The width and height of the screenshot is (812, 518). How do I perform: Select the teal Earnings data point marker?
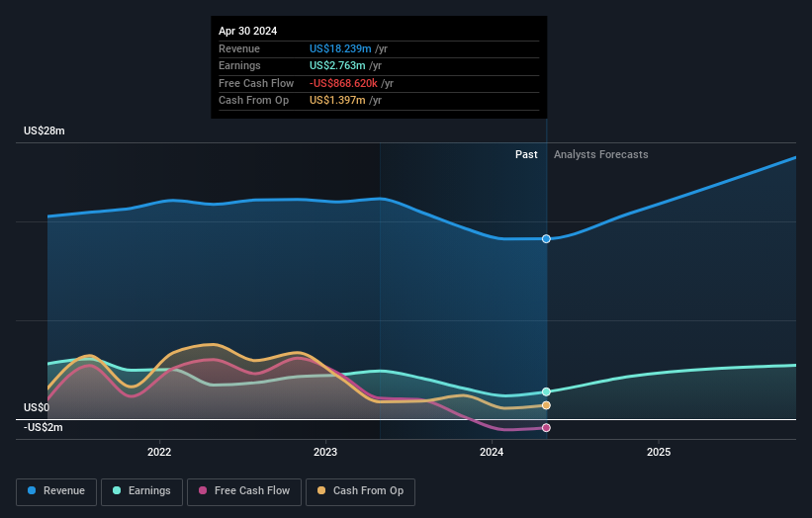tap(546, 391)
